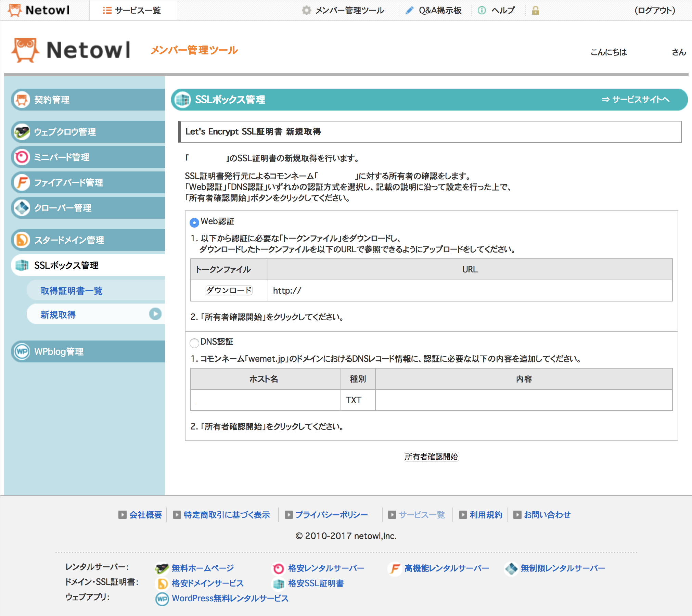Click the WP icon beside WordPress無料レンタルサービス
The height and width of the screenshot is (616, 692).
coord(162,599)
